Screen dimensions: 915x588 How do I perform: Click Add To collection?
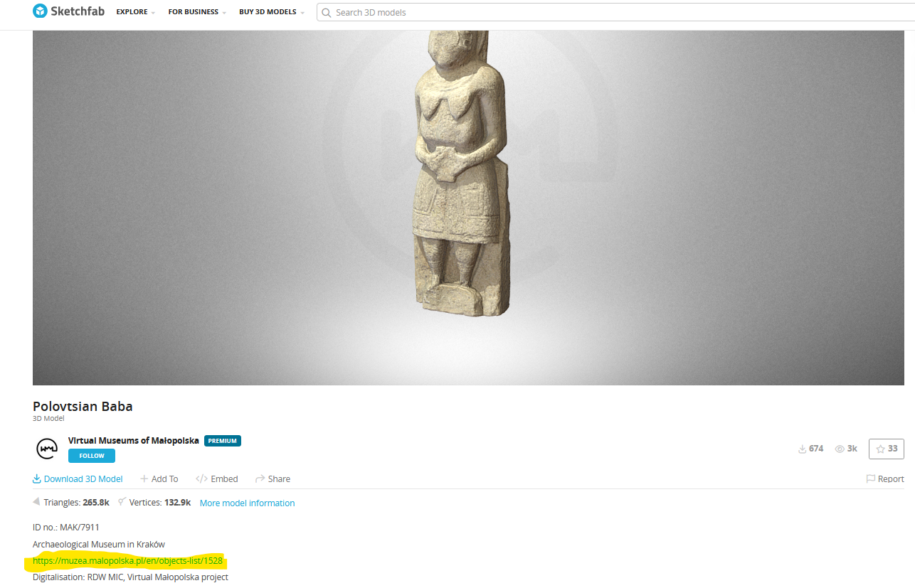click(159, 479)
